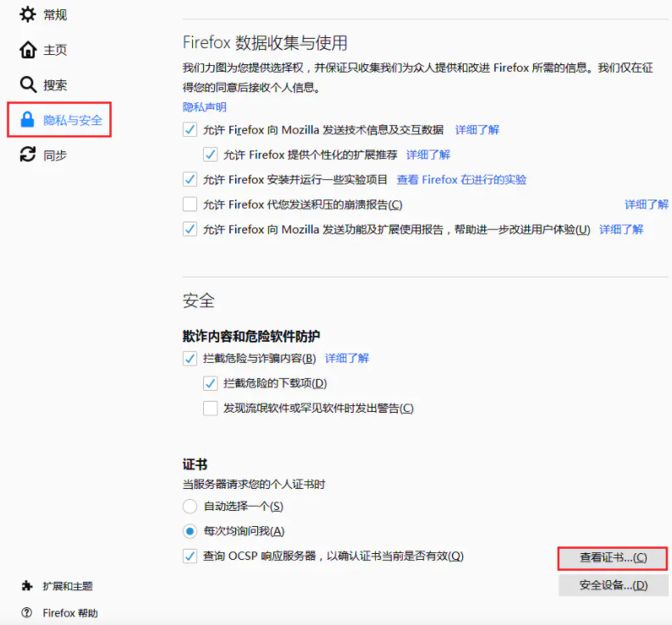The height and width of the screenshot is (625, 672).
Task: Click the gear icon for 常规
Action: click(x=28, y=14)
